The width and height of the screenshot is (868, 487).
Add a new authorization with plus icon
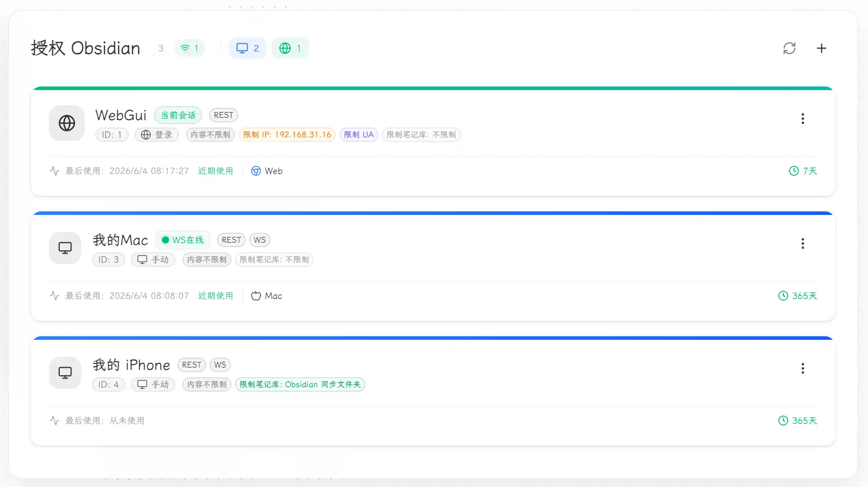[821, 48]
